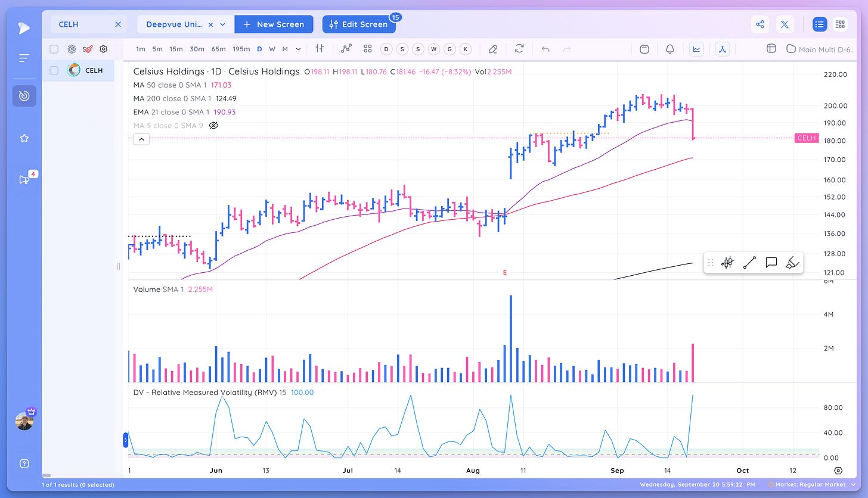
Task: Open the indicators settings sliders icon
Action: pos(320,49)
